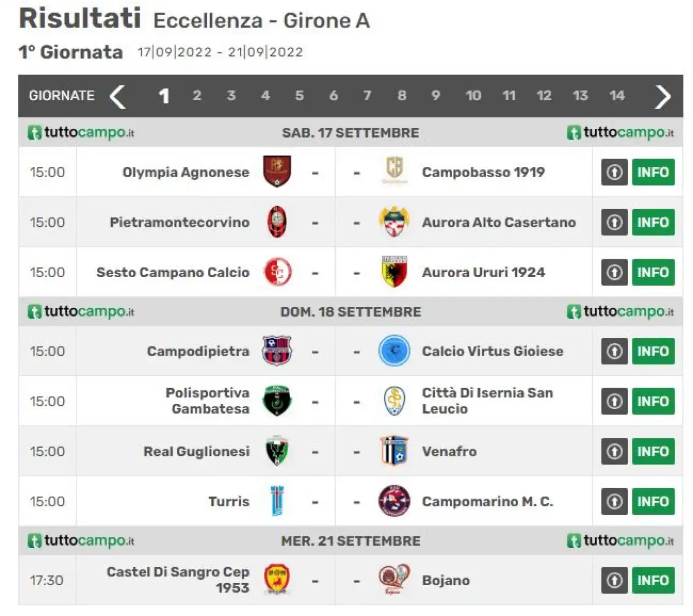Select the Venafro team crest
This screenshot has width=693, height=616.
tap(394, 451)
